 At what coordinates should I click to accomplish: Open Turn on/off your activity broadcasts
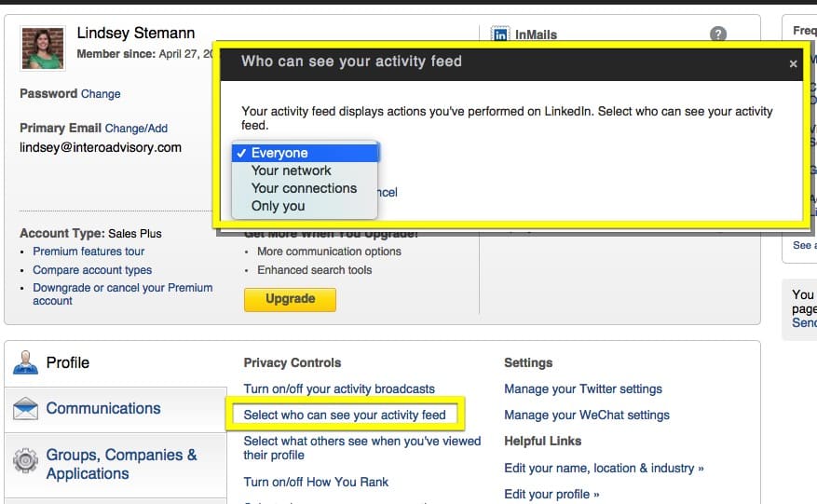pyautogui.click(x=339, y=388)
